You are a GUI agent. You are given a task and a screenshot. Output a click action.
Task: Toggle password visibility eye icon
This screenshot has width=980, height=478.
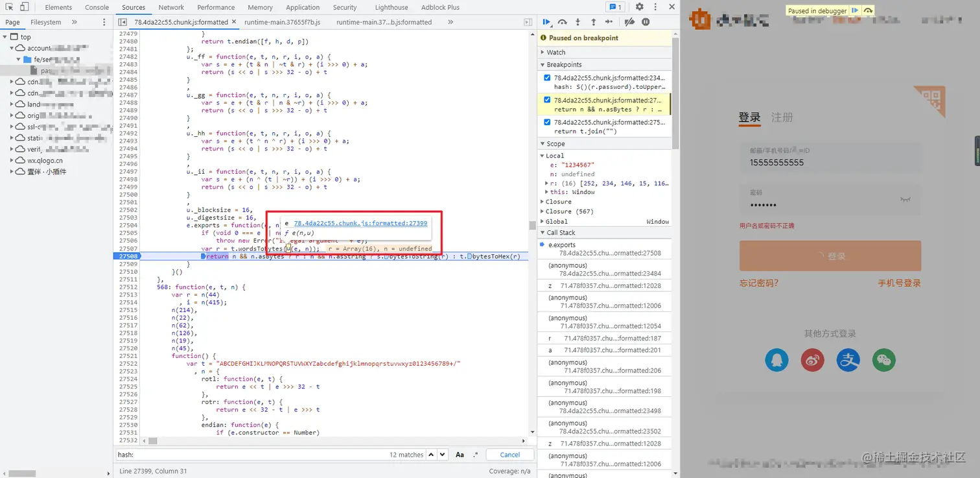coord(905,200)
